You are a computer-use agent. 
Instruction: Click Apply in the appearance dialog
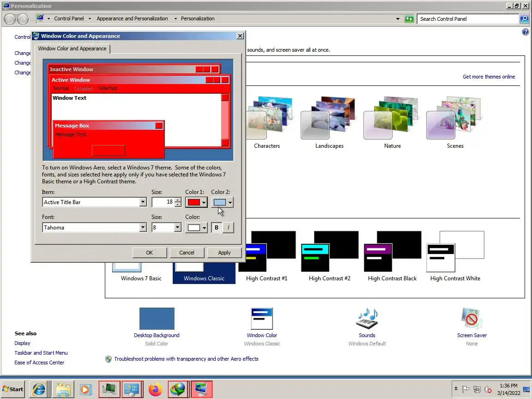click(x=224, y=253)
